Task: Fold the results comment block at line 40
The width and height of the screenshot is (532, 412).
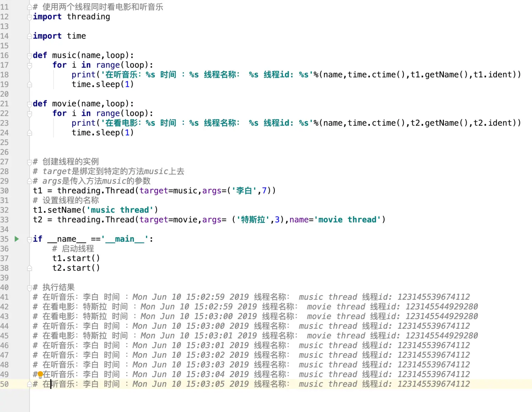Action: [29, 288]
